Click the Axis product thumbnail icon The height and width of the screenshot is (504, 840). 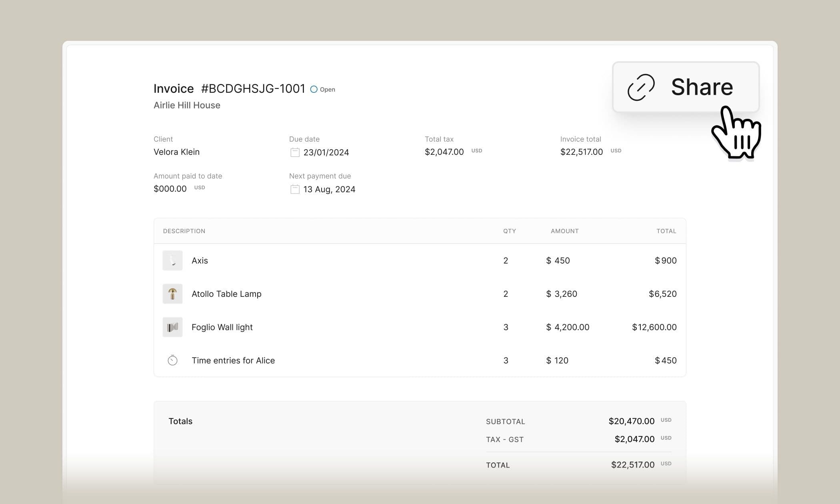172,260
